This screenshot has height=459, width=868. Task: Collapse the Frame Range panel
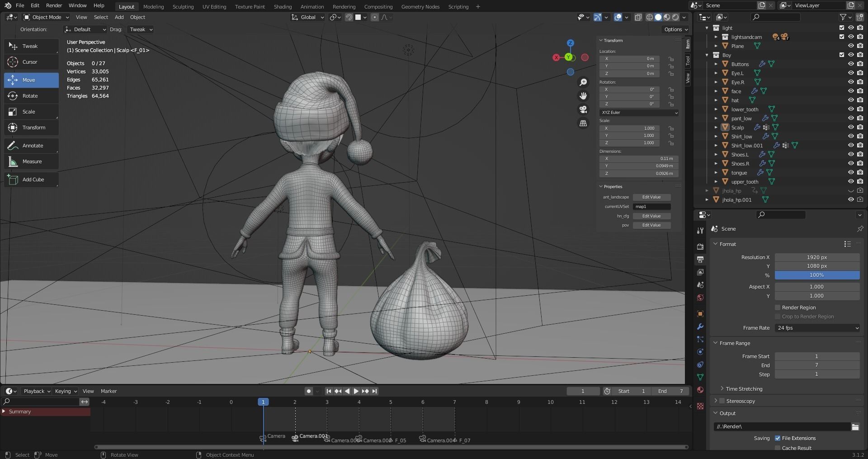tap(735, 343)
